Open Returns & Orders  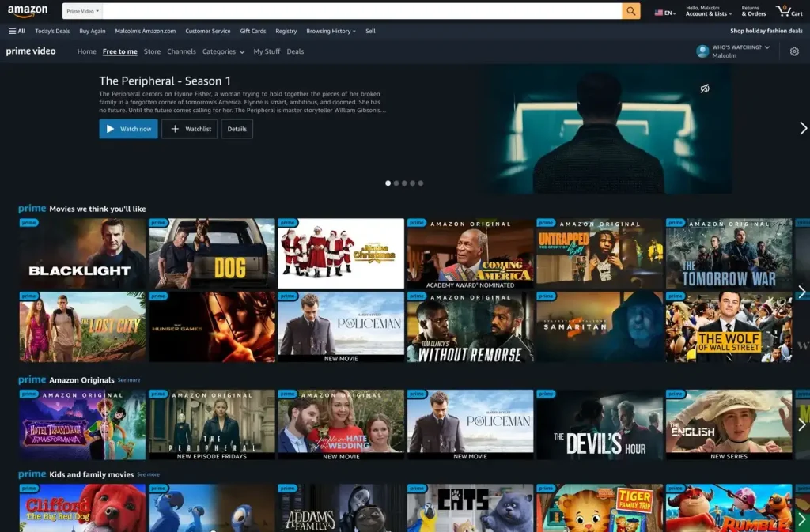click(x=754, y=11)
